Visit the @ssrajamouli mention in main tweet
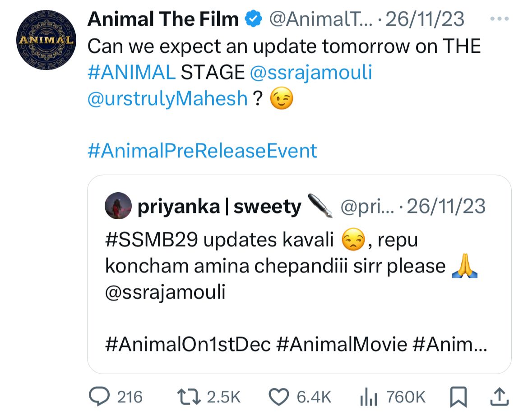The image size is (528, 420). [x=310, y=73]
